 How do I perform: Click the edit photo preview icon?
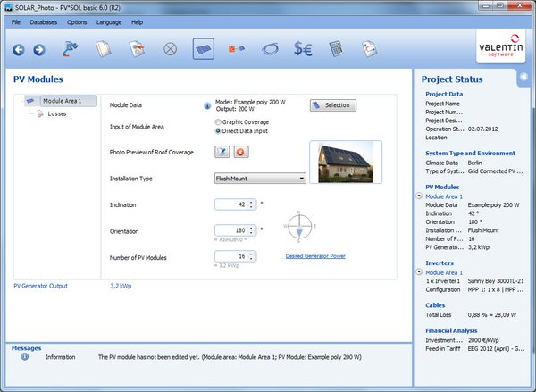pos(222,152)
